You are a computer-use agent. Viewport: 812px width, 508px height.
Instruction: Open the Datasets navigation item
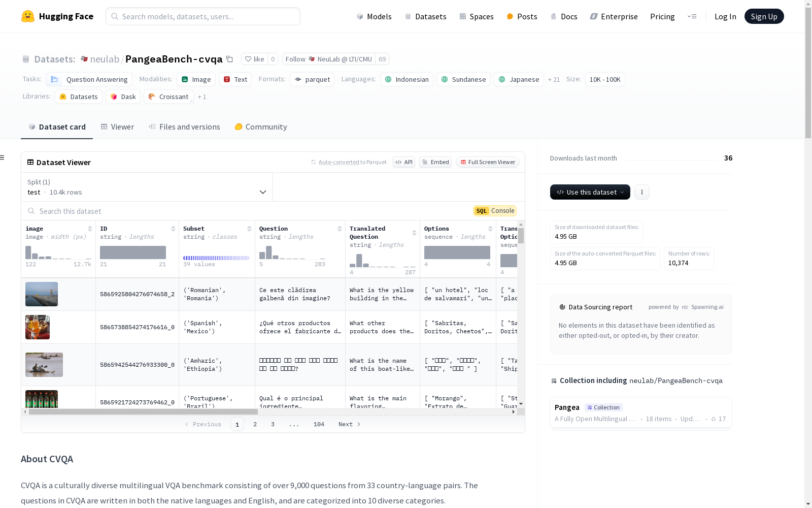pos(425,16)
